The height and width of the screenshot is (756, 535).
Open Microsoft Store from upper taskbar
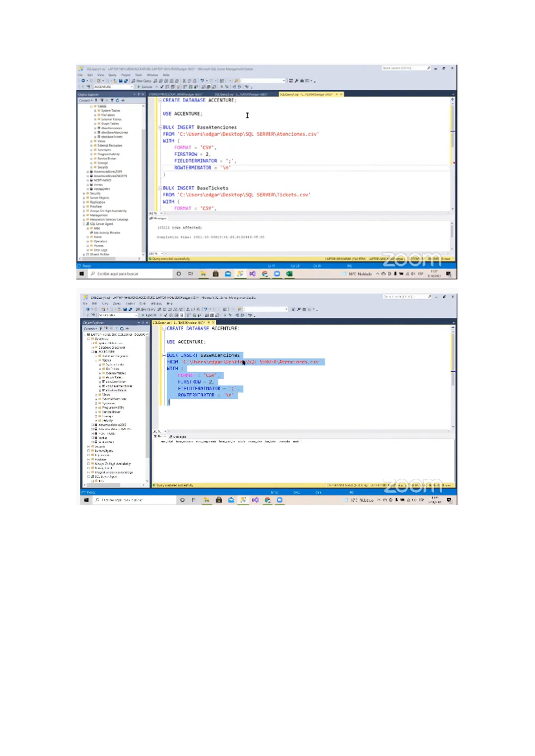(215, 274)
